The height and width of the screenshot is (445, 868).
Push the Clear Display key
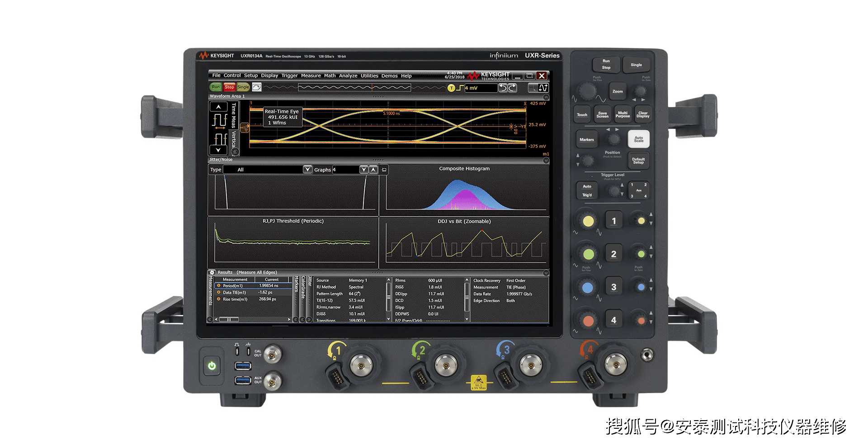coord(643,115)
